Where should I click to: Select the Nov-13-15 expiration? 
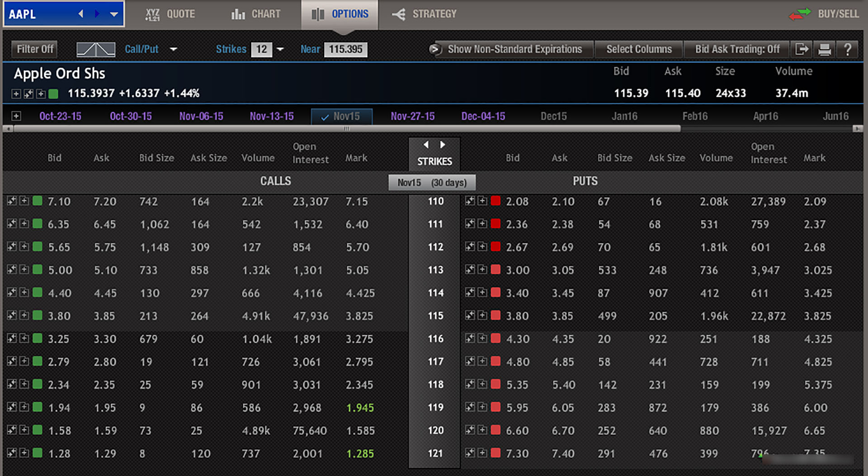pyautogui.click(x=272, y=116)
